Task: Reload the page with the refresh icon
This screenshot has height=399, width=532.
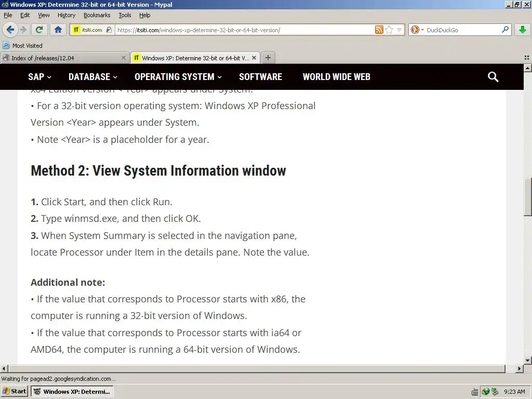Action: [39, 30]
